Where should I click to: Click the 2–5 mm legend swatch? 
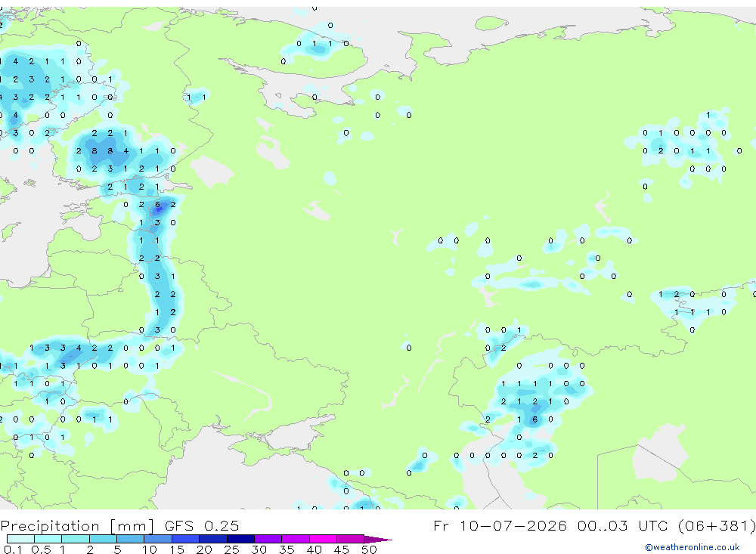(103, 539)
